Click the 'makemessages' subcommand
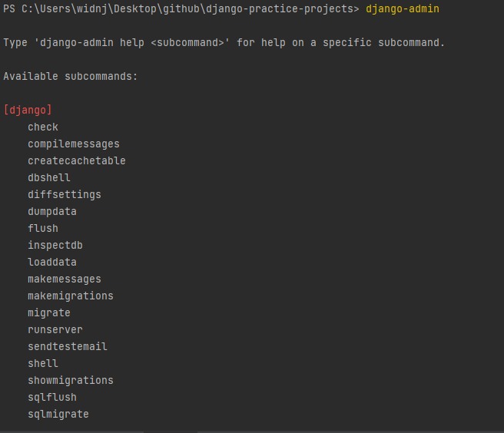This screenshot has height=433, width=504. pos(65,279)
